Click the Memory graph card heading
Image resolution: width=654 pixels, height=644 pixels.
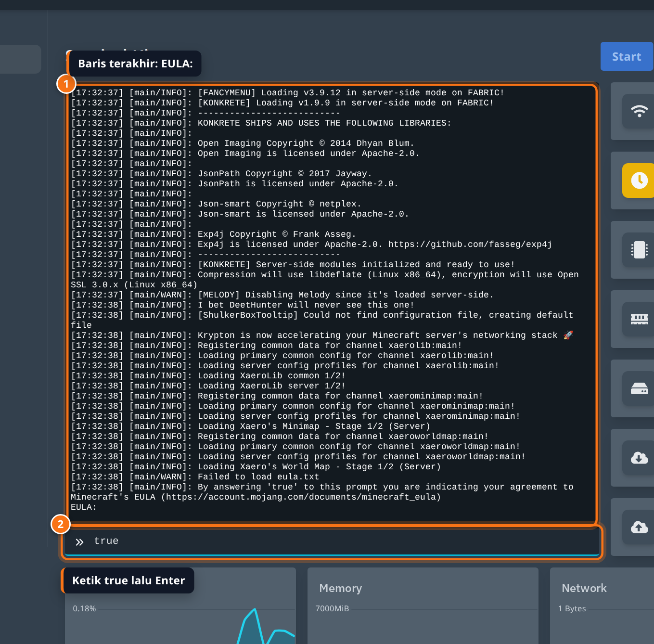340,588
